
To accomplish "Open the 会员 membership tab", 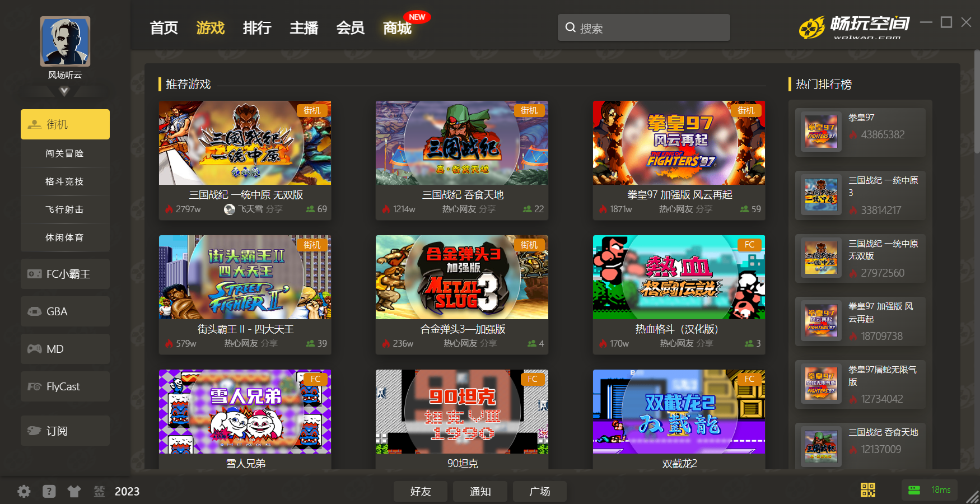I will (351, 27).
